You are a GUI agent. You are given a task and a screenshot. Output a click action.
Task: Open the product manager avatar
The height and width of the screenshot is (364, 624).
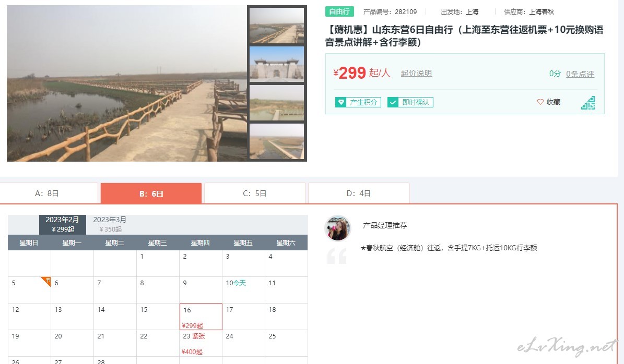[338, 228]
